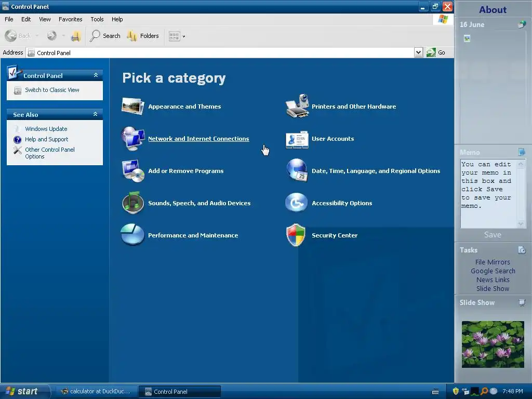Click the Tasks panel icon in sidebar
Image resolution: width=532 pixels, height=399 pixels.
(522, 250)
